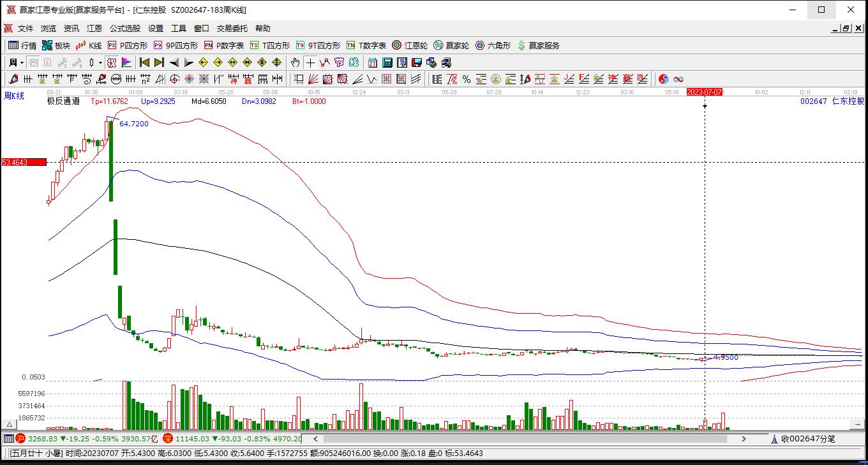Jump to last bar with green skip-forward arrow

[x=159, y=63]
